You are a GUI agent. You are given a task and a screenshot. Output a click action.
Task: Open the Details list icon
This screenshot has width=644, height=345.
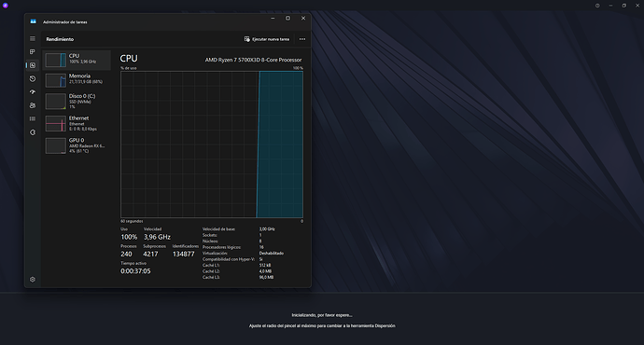pos(33,119)
